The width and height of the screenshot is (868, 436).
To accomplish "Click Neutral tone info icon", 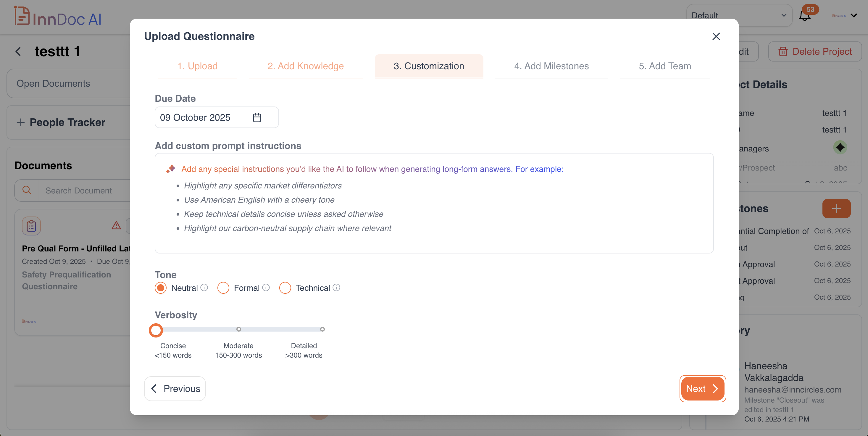I will pyautogui.click(x=204, y=288).
